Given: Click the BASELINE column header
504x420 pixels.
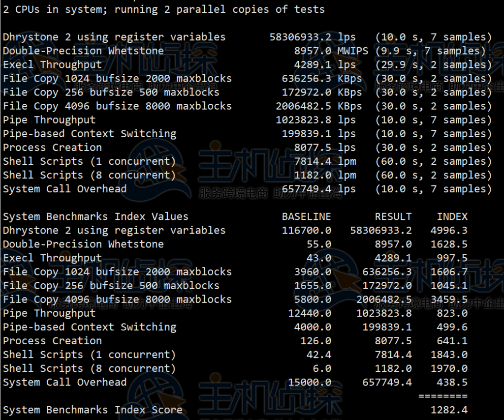Looking at the screenshot, I should coord(306,216).
